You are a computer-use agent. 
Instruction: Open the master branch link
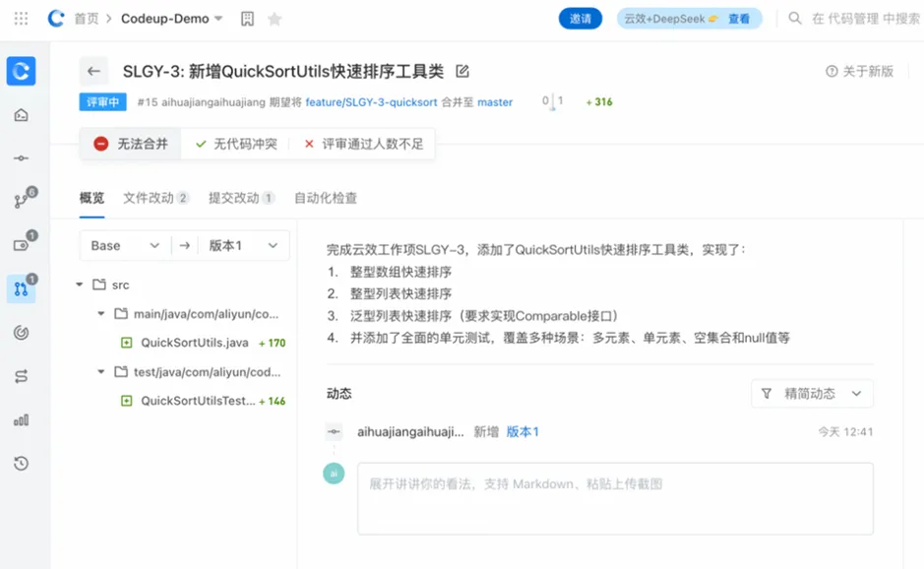(494, 102)
